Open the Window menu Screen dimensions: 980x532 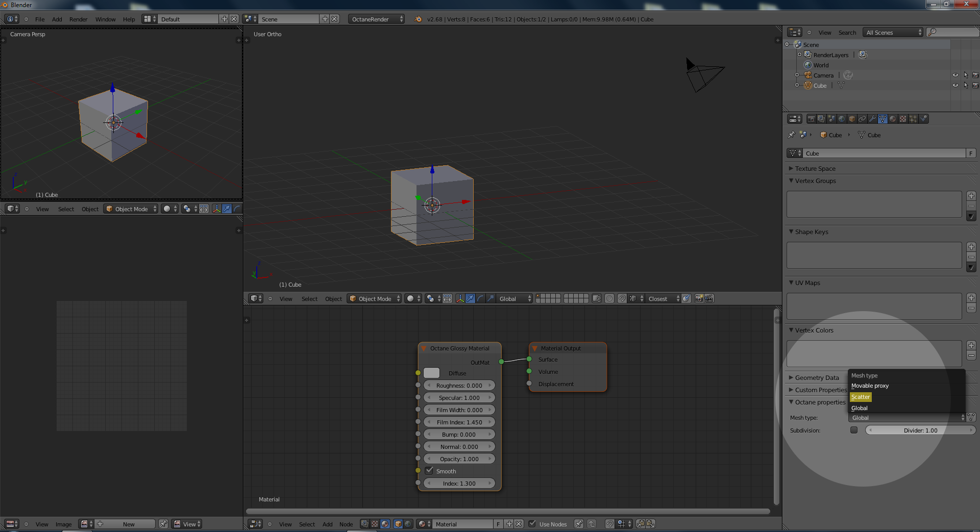[105, 19]
